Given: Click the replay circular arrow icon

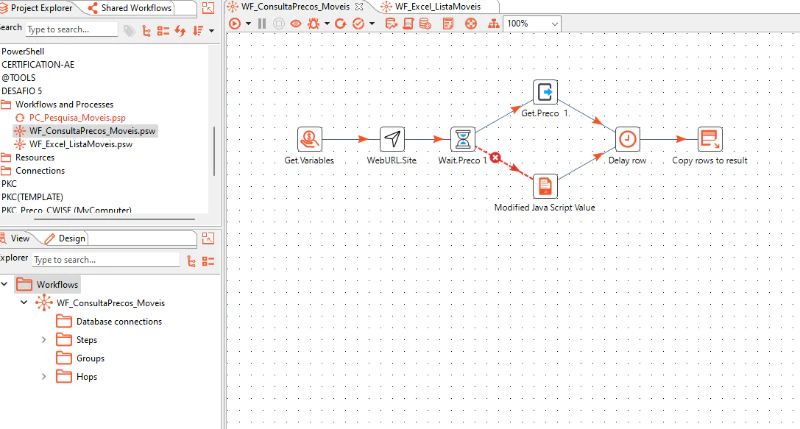Looking at the screenshot, I should tap(341, 23).
